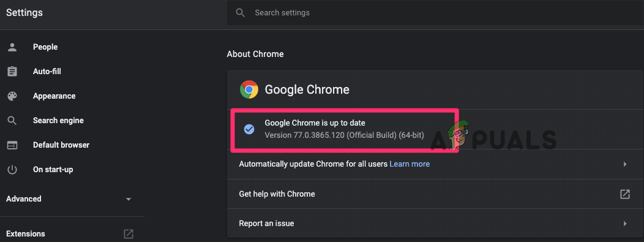Click Automatically update Chrome for all users
This screenshot has width=644, height=242.
[313, 164]
